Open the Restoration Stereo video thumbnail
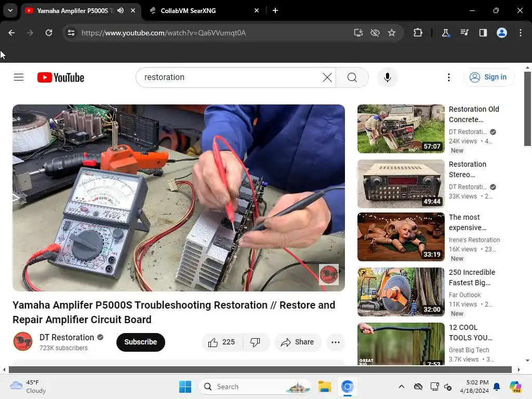 (401, 183)
